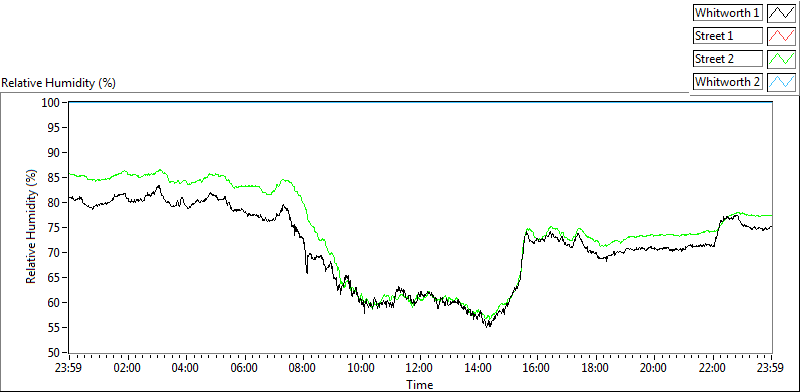Click the 70 value on the Y axis
This screenshot has height=392, width=800.
pos(54,253)
